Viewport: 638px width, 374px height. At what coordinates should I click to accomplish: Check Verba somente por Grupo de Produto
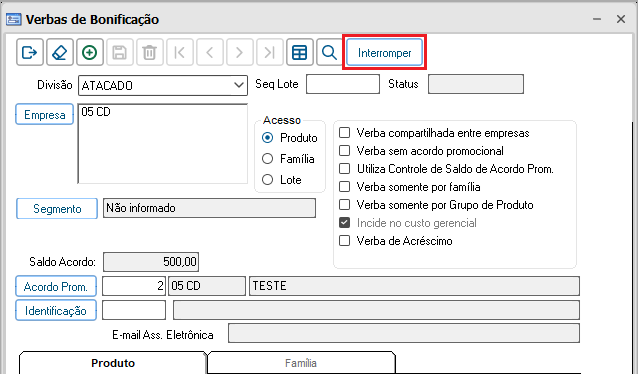[345, 204]
